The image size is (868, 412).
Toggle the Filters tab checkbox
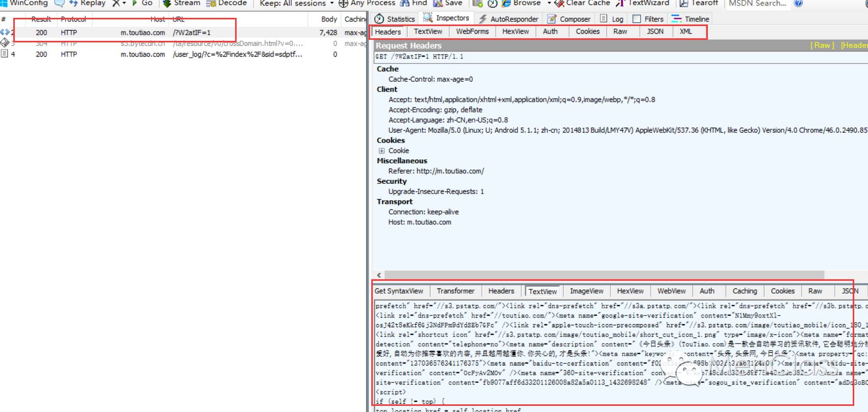pyautogui.click(x=636, y=19)
